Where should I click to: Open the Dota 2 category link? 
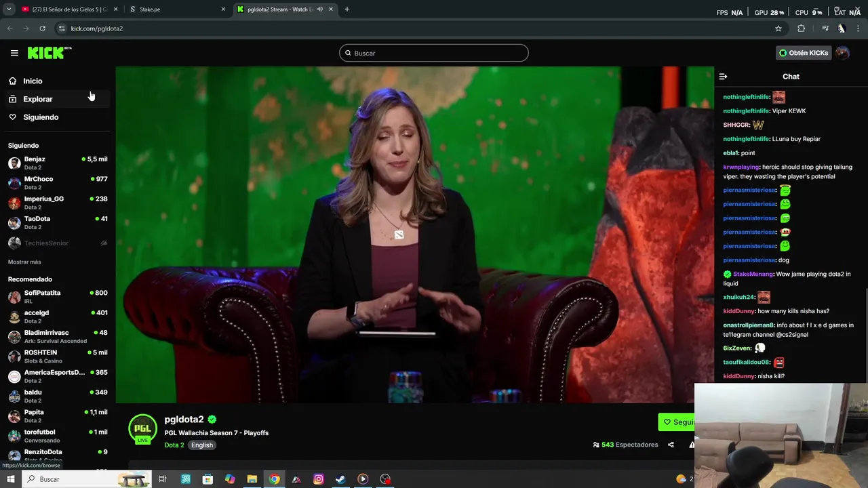coord(174,445)
